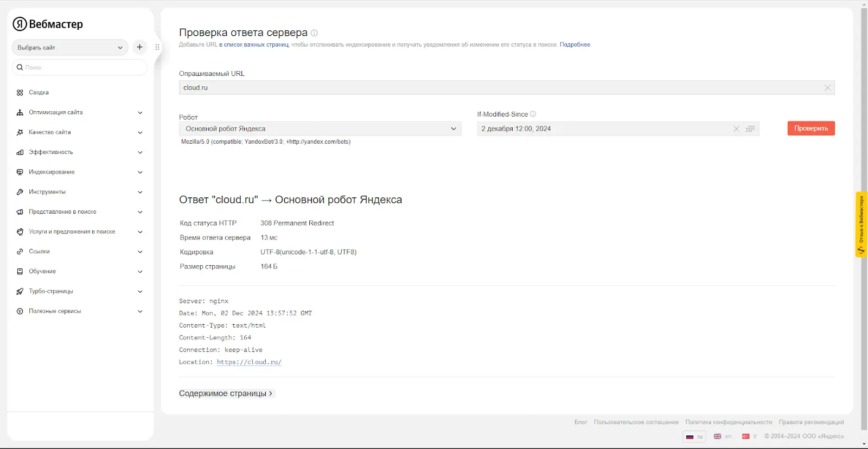Click the Server: nginx header line
868x449 pixels.
point(204,302)
